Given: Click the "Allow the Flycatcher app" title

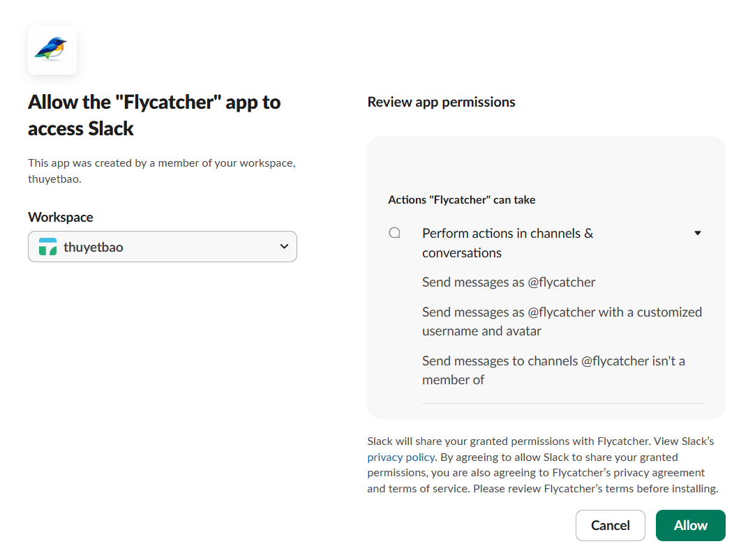Looking at the screenshot, I should pyautogui.click(x=154, y=115).
